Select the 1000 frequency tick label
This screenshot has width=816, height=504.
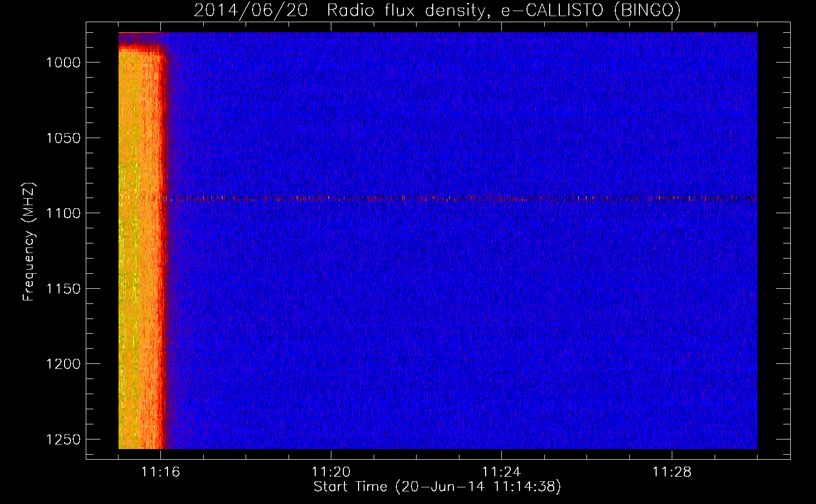[63, 62]
